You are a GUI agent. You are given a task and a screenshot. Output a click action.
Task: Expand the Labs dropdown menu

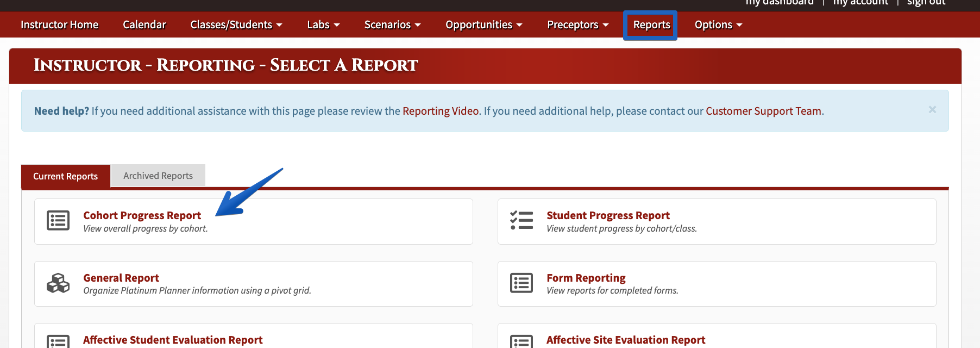pos(323,24)
